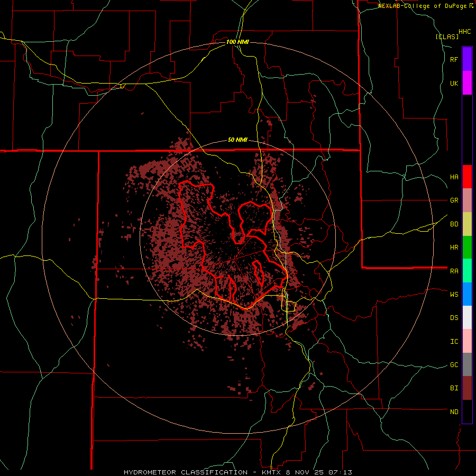This screenshot has width=476, height=476.
Task: Click the [CLAS] units label
Action: click(x=447, y=36)
